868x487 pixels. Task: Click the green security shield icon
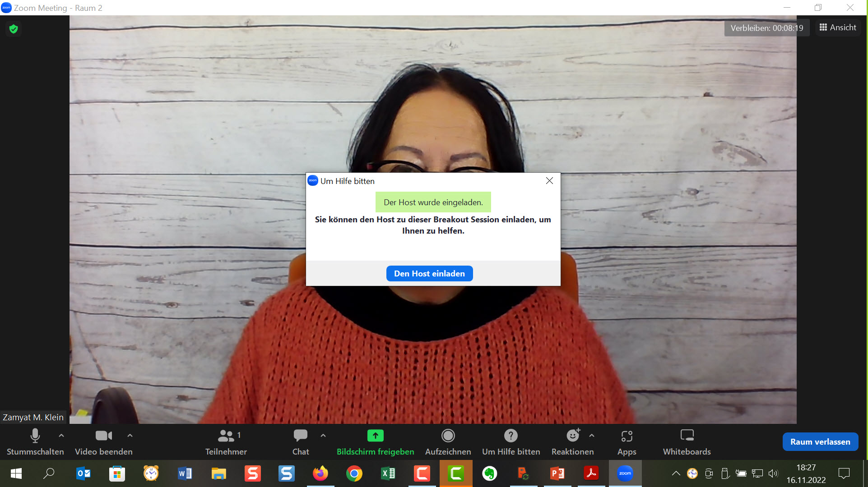[13, 28]
